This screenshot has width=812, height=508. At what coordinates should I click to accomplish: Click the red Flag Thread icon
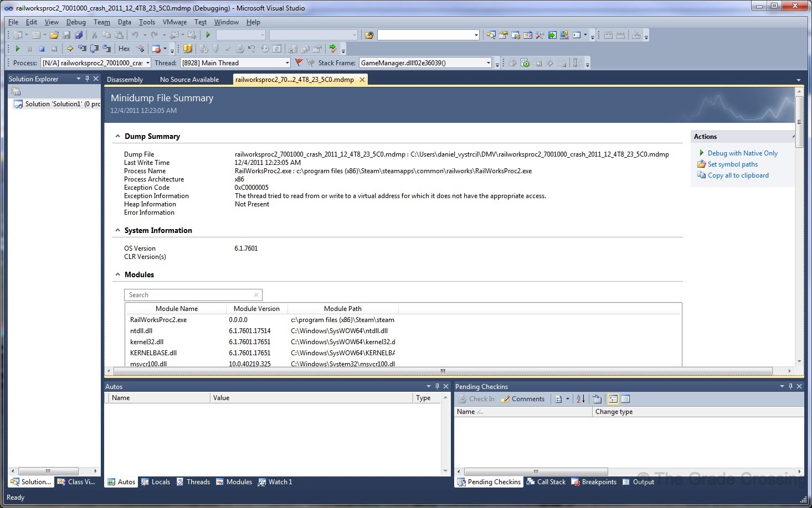[299, 63]
